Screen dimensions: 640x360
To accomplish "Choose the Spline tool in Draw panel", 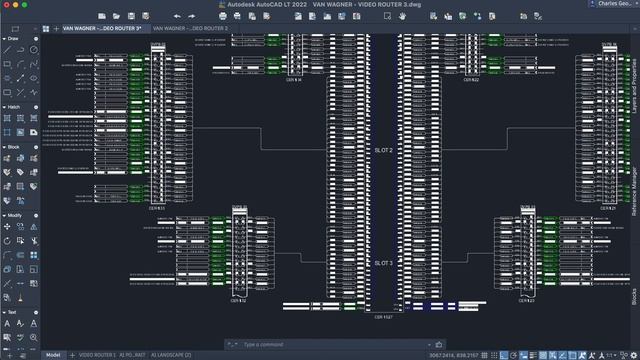I will [x=33, y=64].
